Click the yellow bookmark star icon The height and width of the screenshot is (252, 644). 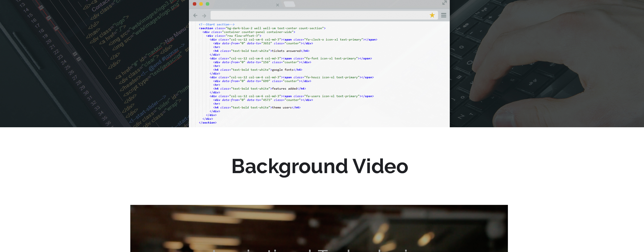pyautogui.click(x=432, y=15)
